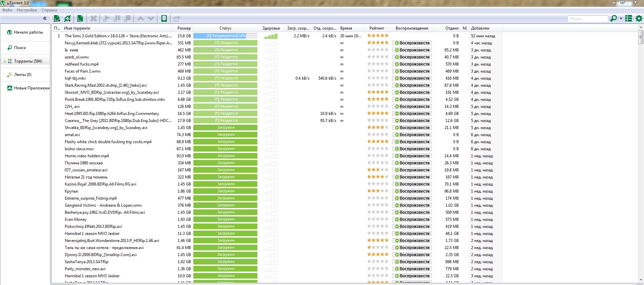
Task: Click the green magnifier search icon
Action: (x=613, y=18)
